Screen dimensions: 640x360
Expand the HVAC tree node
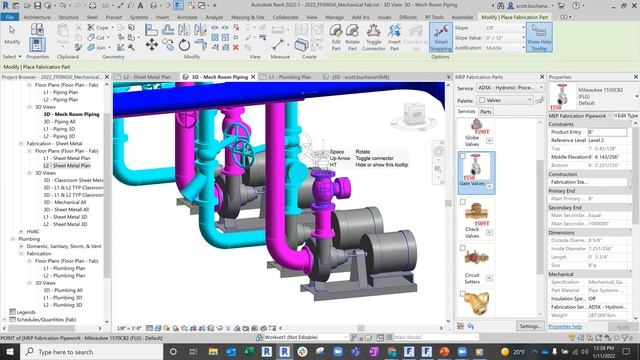[x=21, y=231]
